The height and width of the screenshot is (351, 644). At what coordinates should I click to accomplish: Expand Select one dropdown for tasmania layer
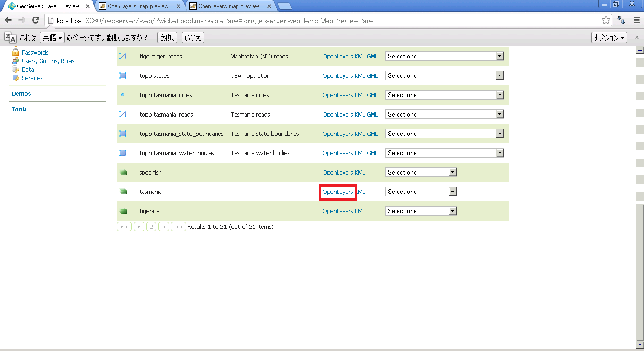421,192
